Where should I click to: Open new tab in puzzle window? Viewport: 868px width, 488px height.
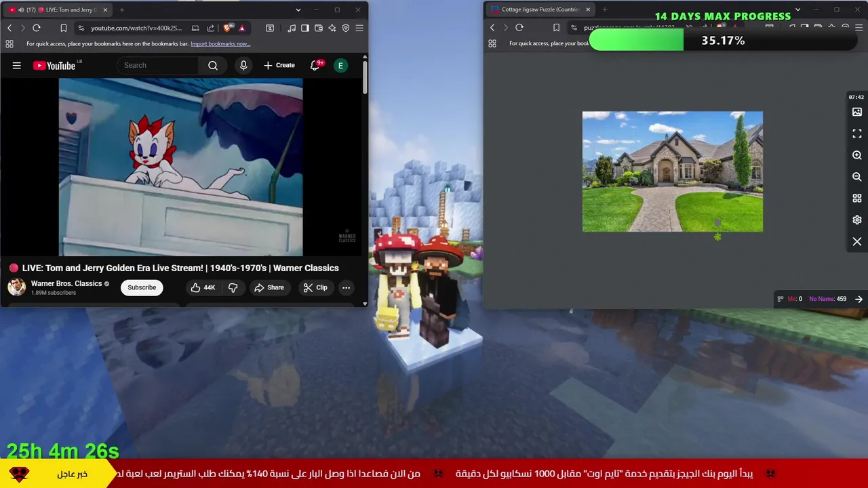click(605, 9)
